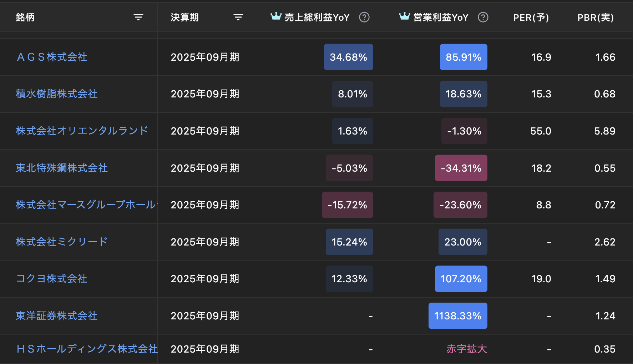Sort by the PER(予) column header
The image size is (633, 364).
tap(531, 17)
